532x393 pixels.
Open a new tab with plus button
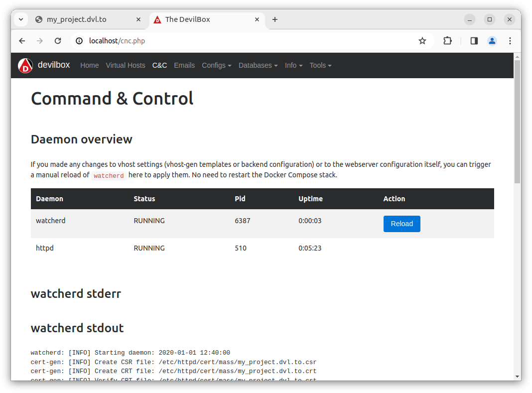click(275, 19)
